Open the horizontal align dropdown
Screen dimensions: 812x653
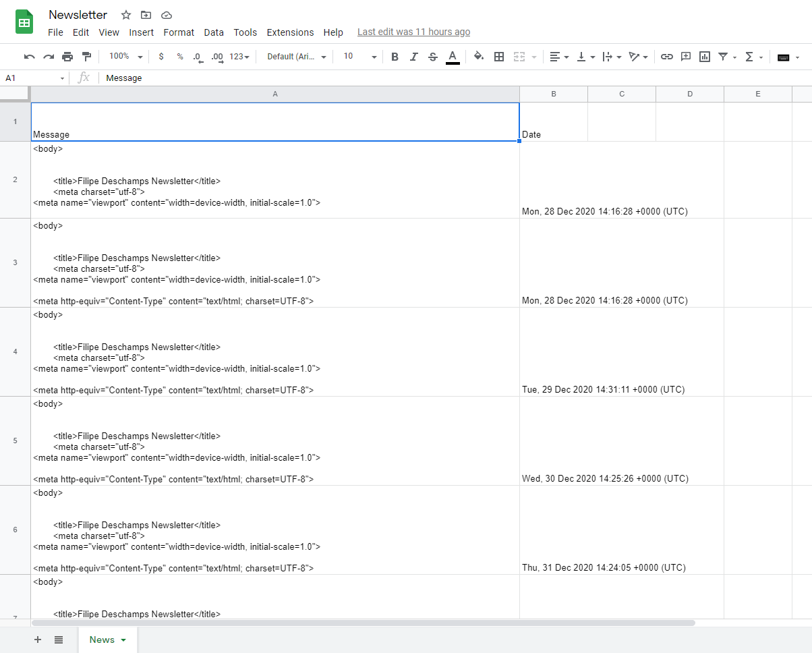[x=559, y=57]
